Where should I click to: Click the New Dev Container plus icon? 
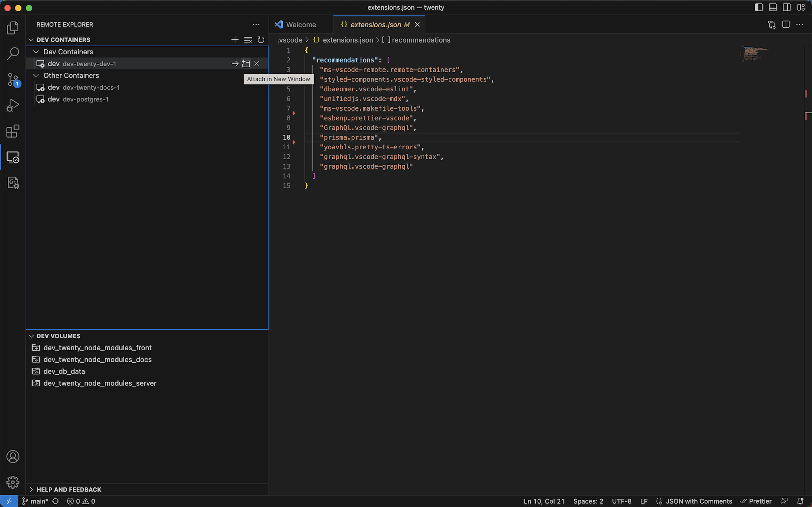tap(235, 40)
